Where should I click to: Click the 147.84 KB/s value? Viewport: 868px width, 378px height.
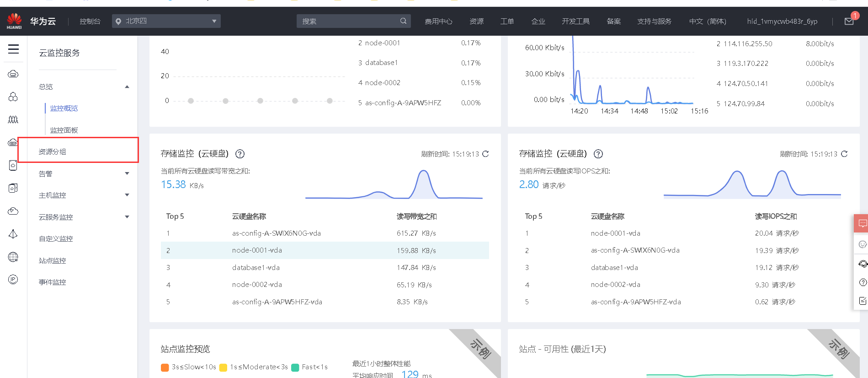click(x=416, y=268)
